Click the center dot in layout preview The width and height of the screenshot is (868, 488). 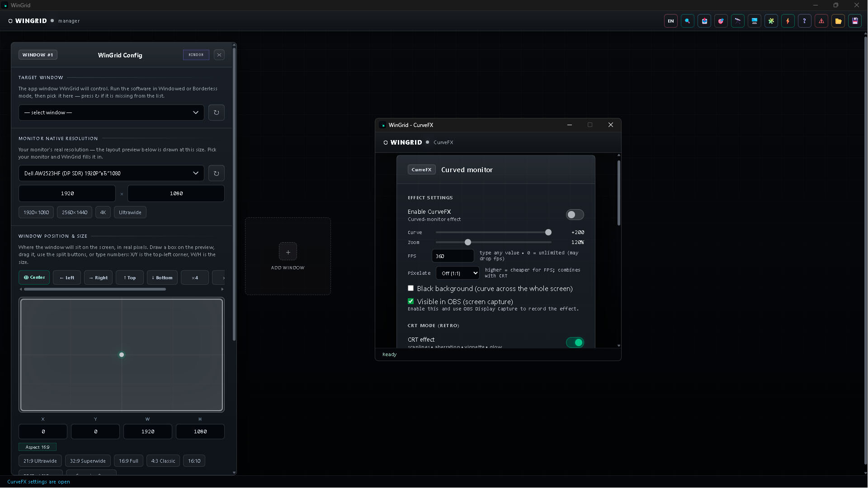(122, 355)
